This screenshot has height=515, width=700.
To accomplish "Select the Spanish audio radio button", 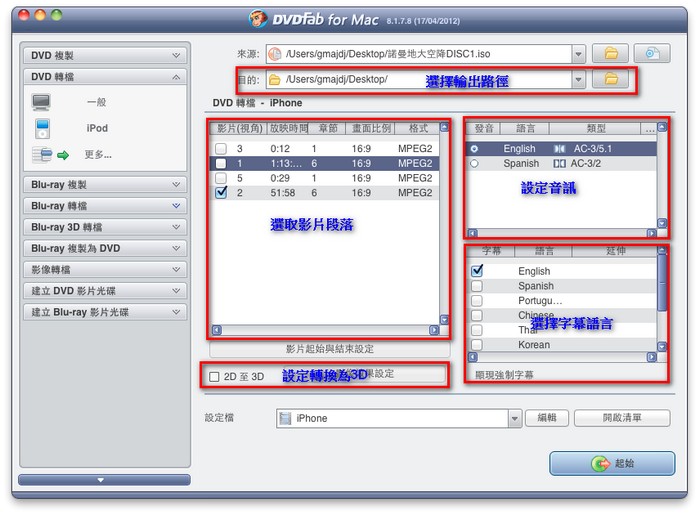I will tap(474, 163).
